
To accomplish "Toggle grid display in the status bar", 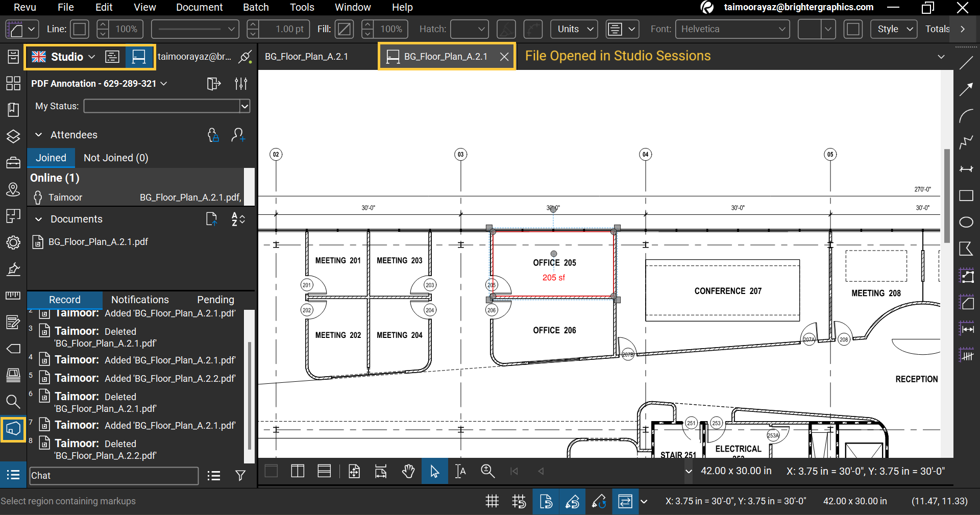I will pyautogui.click(x=492, y=501).
